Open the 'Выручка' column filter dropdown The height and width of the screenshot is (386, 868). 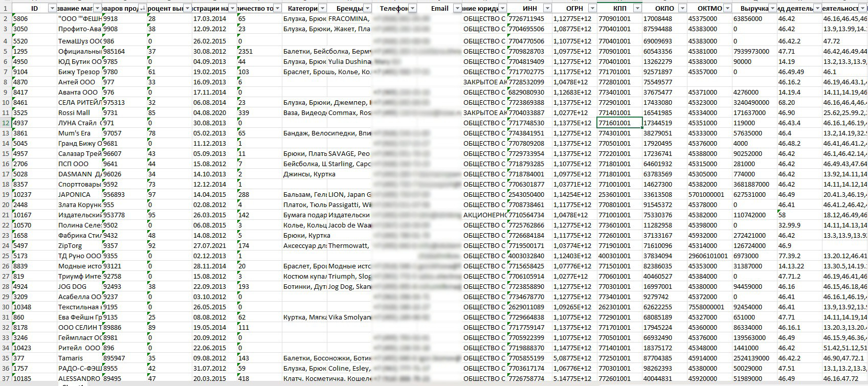click(772, 8)
